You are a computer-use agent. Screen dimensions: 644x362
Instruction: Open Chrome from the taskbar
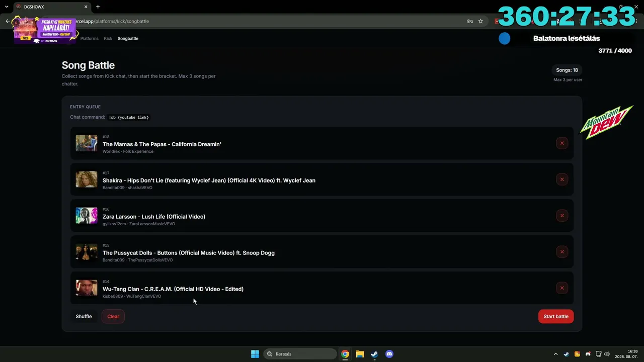345,354
